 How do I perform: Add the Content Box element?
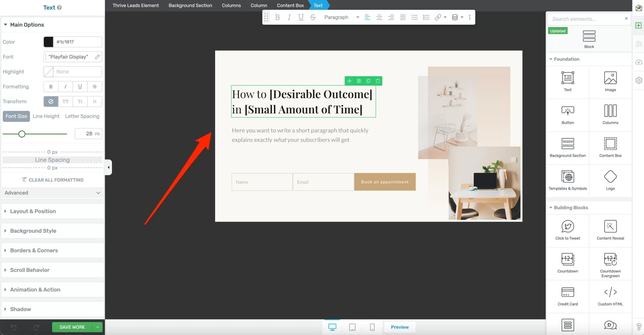(610, 147)
